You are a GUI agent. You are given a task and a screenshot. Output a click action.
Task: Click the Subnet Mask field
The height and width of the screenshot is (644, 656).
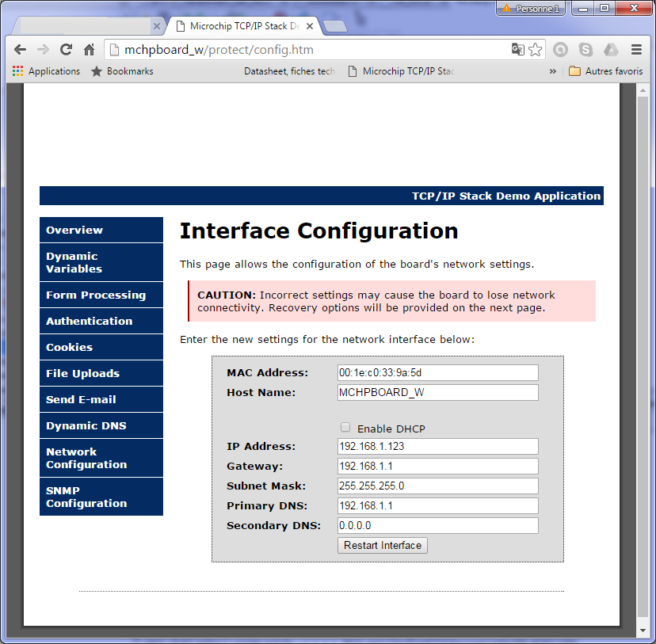[437, 486]
